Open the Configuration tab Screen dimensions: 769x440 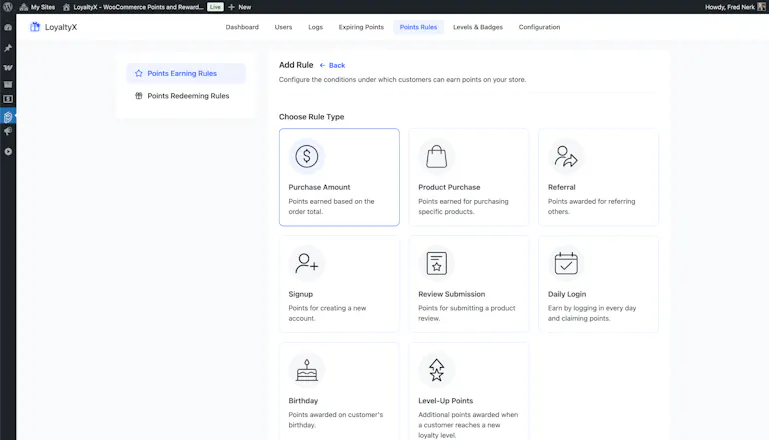(x=539, y=27)
